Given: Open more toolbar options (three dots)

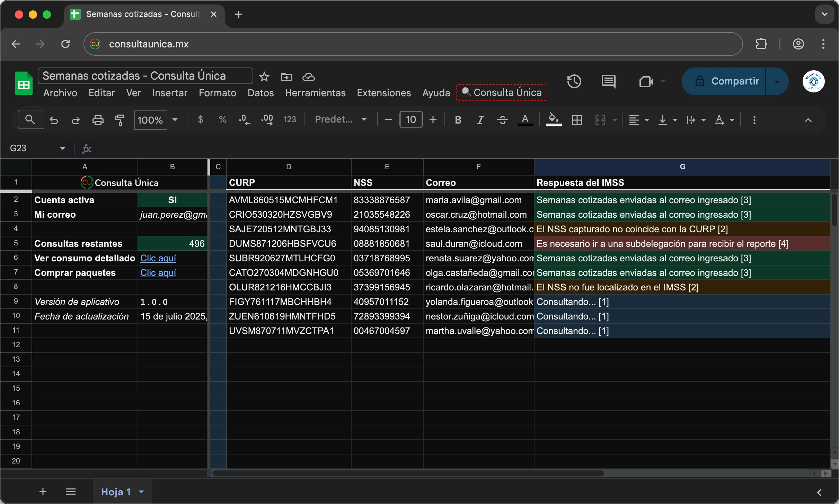Looking at the screenshot, I should coord(754,120).
